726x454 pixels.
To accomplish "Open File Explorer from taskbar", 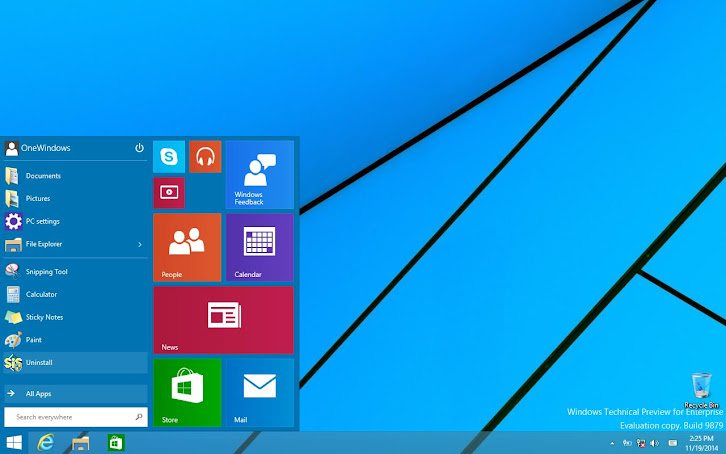I will tap(81, 443).
